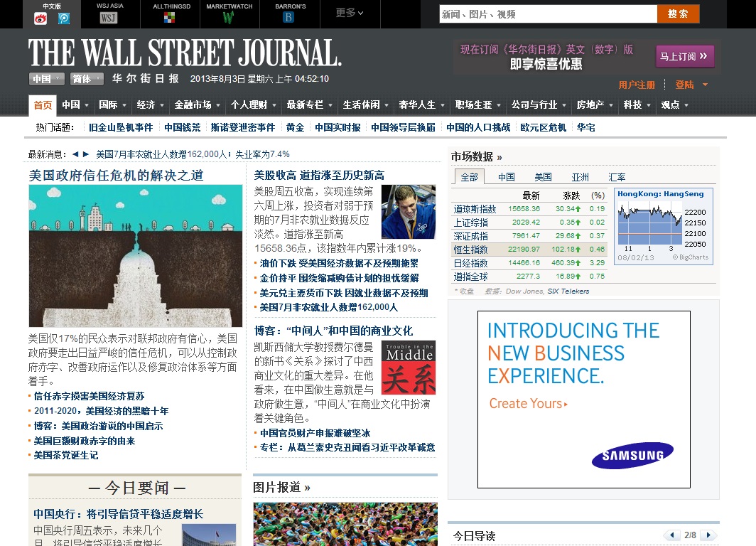Image resolution: width=756 pixels, height=546 pixels.
Task: Go to previous 今日导读 page arrow
Action: coord(671,535)
